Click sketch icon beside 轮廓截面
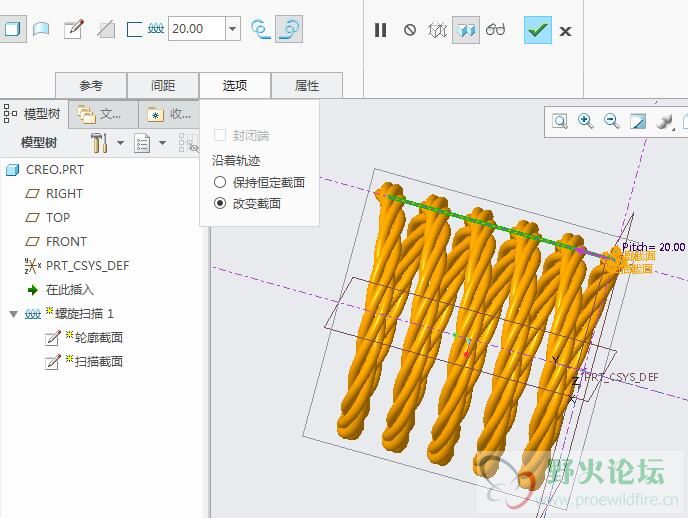This screenshot has height=518, width=688. 53,338
